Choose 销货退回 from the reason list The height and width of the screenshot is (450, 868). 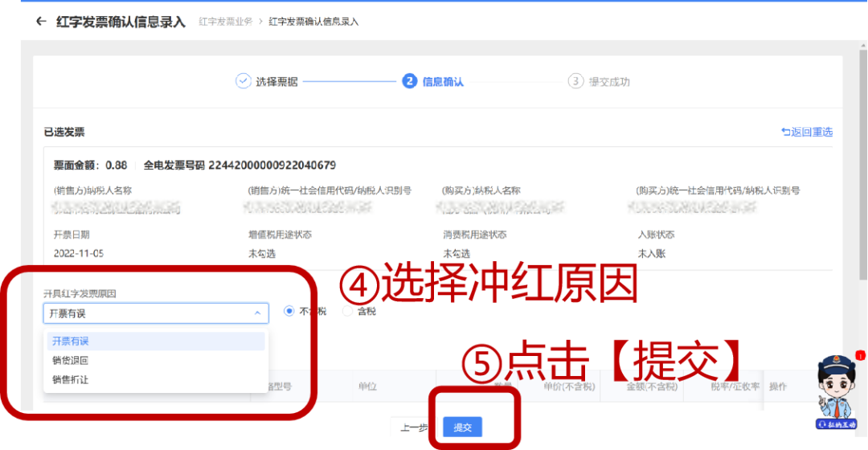156,360
